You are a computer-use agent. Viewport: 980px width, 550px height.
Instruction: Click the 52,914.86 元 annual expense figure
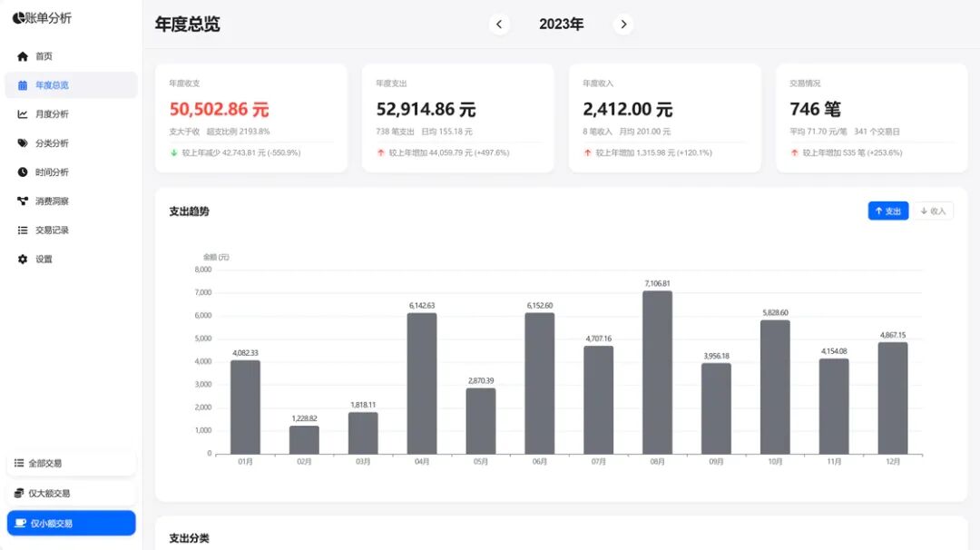pyautogui.click(x=426, y=110)
